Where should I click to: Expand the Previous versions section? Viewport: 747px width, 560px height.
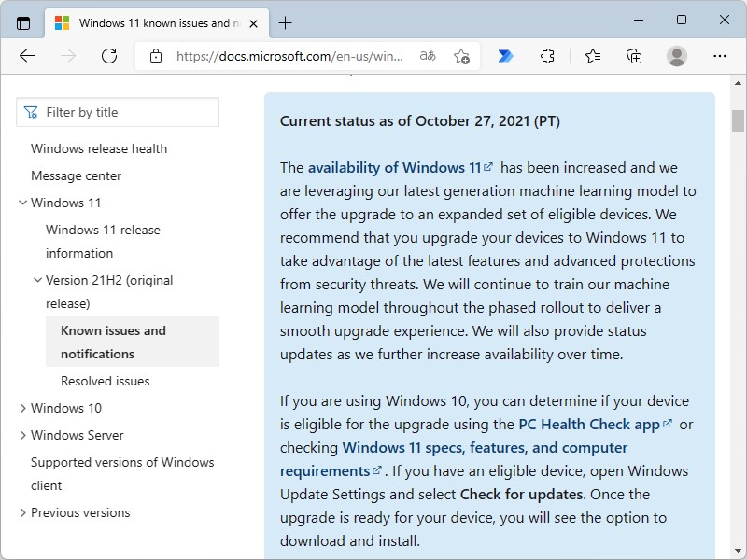(x=23, y=512)
